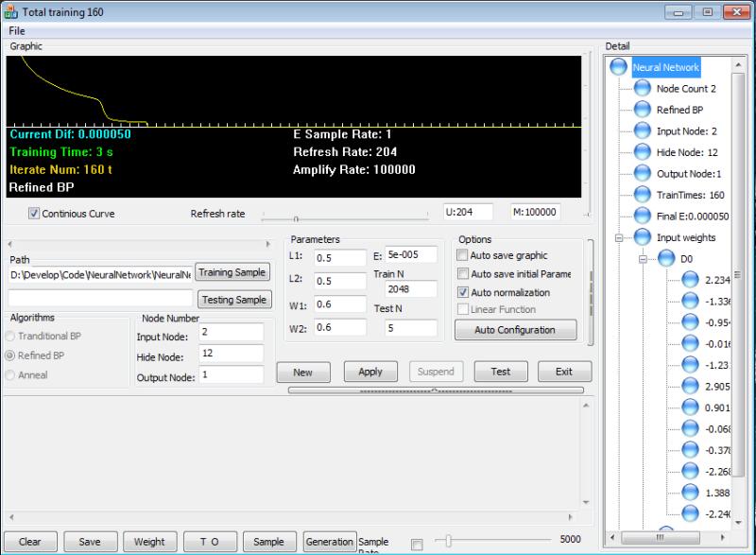Click the Detail panel scroll-down arrow
The width and height of the screenshot is (756, 555).
point(738,522)
